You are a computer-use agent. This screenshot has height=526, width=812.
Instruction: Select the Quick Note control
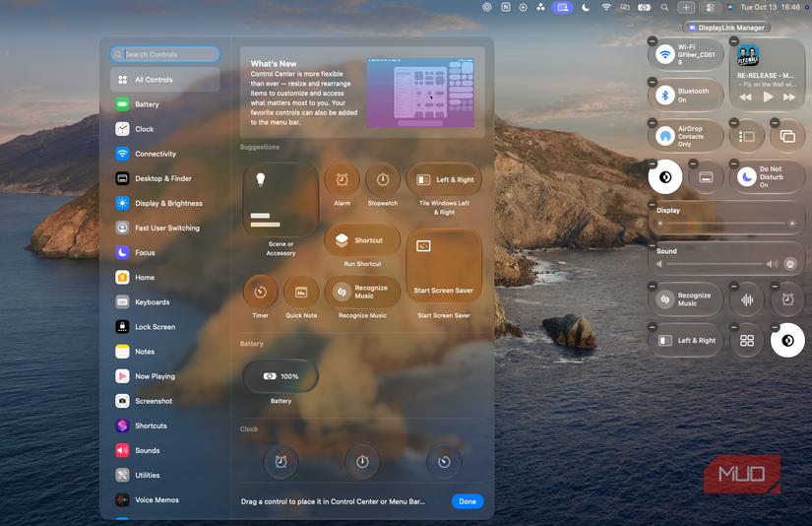(301, 293)
